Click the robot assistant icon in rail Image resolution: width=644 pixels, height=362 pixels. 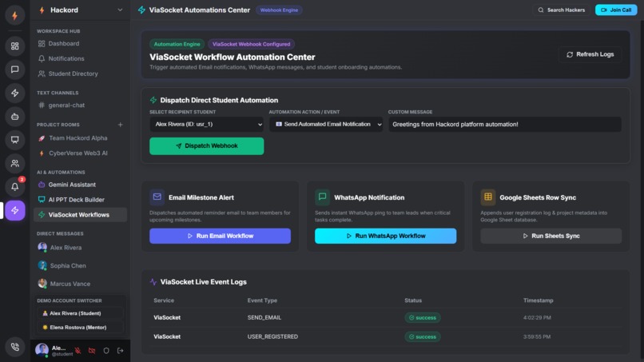tap(15, 117)
